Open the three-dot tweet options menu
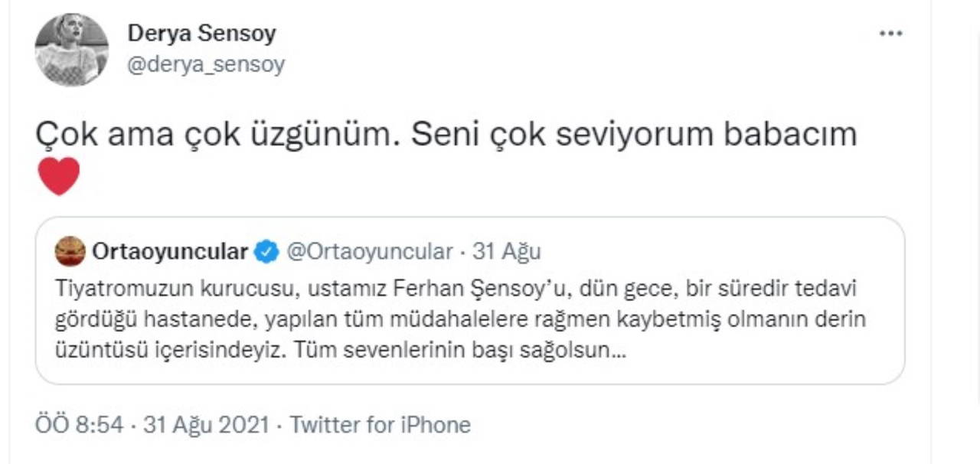This screenshot has width=980, height=464. point(890,34)
